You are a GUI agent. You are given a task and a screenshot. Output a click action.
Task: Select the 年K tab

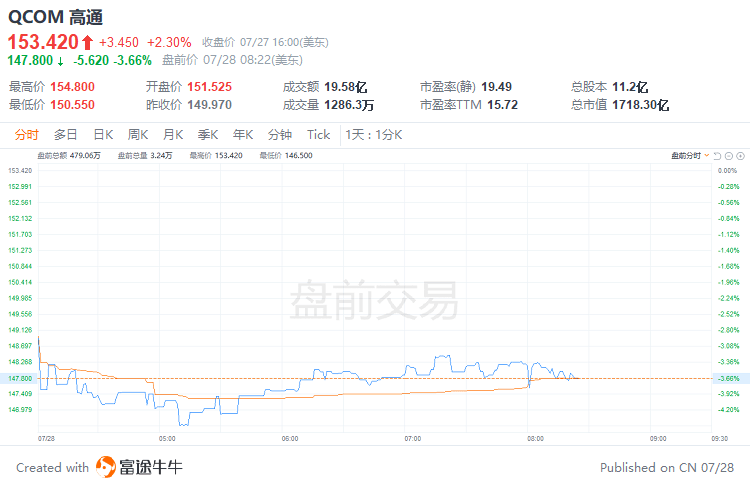243,135
